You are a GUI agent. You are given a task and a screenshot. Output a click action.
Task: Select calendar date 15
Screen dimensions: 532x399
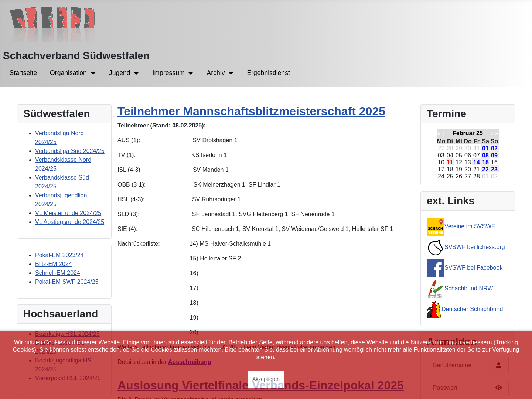485,163
